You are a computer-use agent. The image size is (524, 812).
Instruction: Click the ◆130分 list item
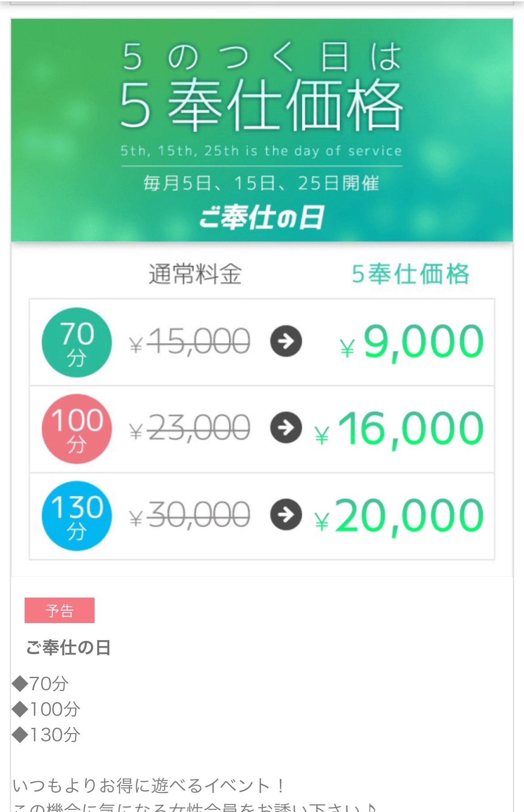(x=46, y=735)
